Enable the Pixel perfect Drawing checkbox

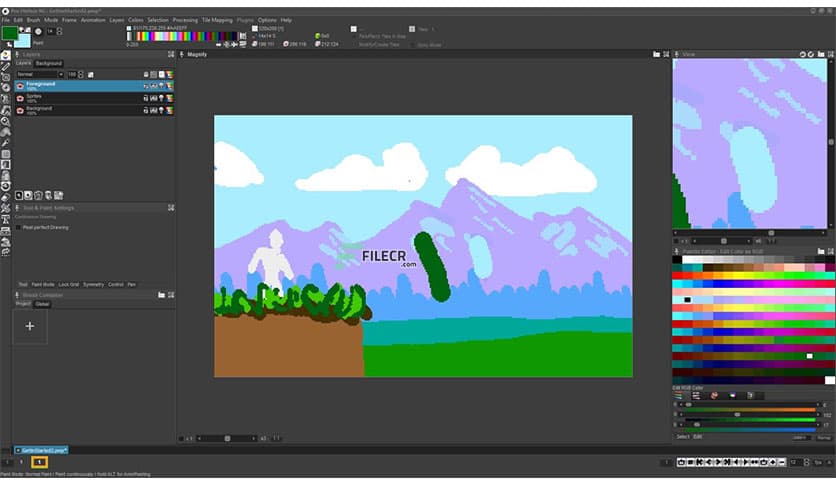point(18,227)
